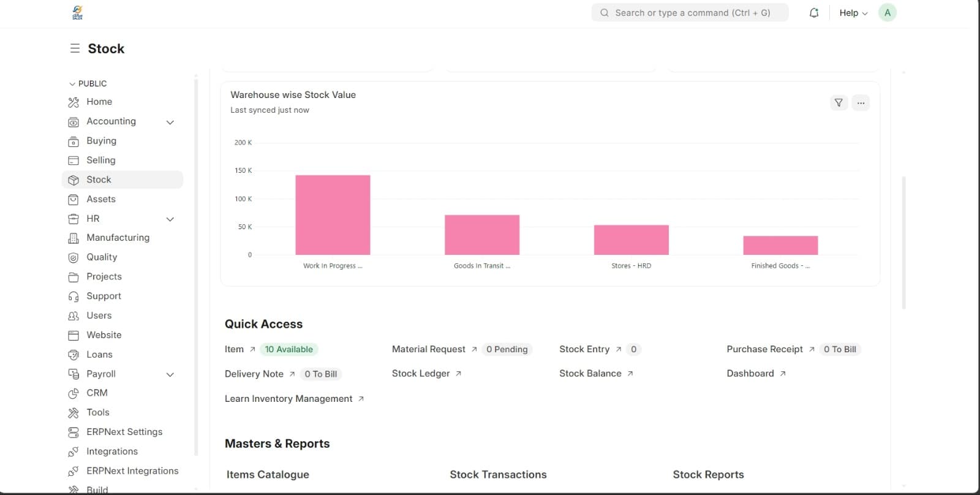
Task: Expand the Payroll sidebar section
Action: pyautogui.click(x=170, y=374)
